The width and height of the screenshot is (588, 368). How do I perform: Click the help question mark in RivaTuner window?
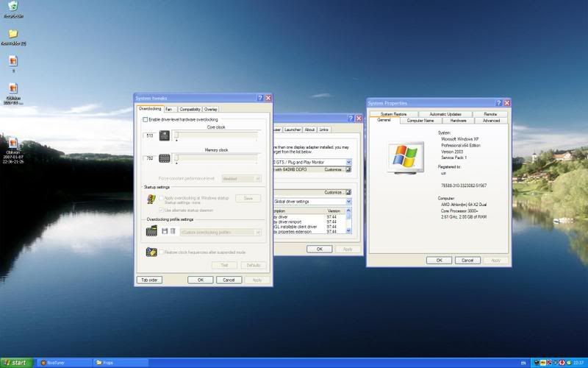(x=351, y=118)
